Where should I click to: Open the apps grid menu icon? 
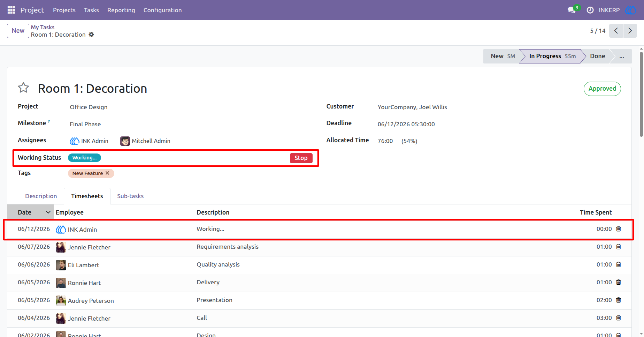11,10
